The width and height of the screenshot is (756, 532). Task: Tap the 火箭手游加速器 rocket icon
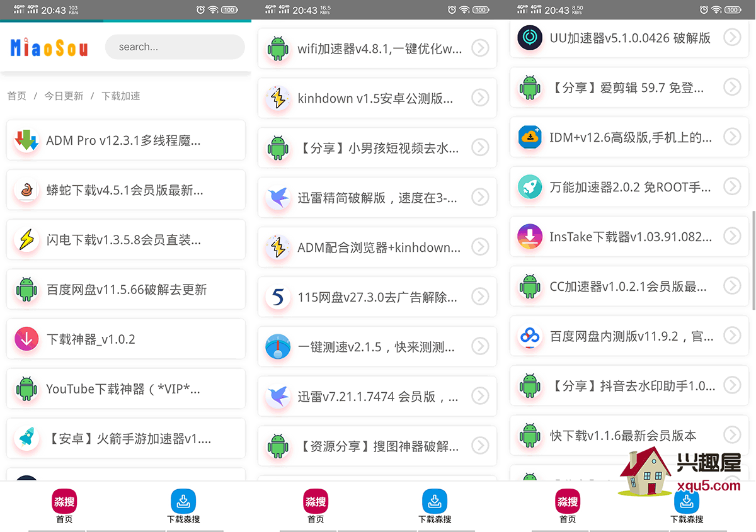click(26, 439)
